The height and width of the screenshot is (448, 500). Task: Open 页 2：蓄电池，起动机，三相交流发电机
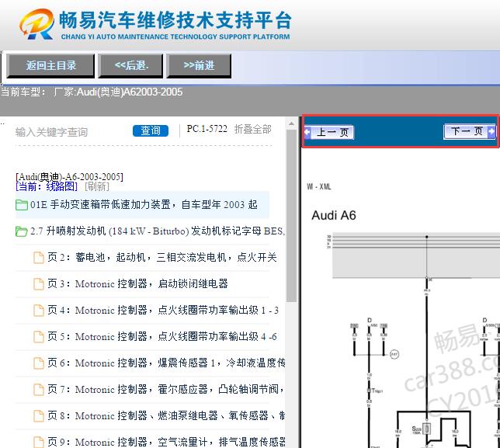click(162, 257)
